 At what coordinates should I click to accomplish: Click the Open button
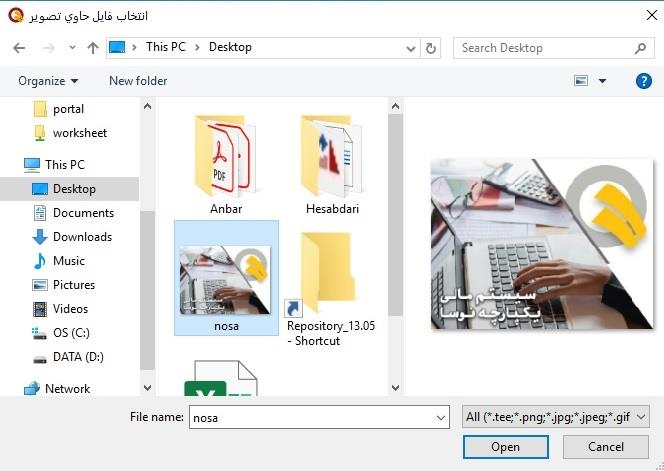click(x=505, y=447)
